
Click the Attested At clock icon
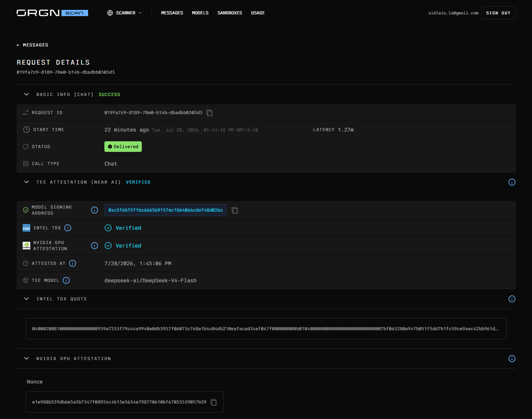pos(26,263)
